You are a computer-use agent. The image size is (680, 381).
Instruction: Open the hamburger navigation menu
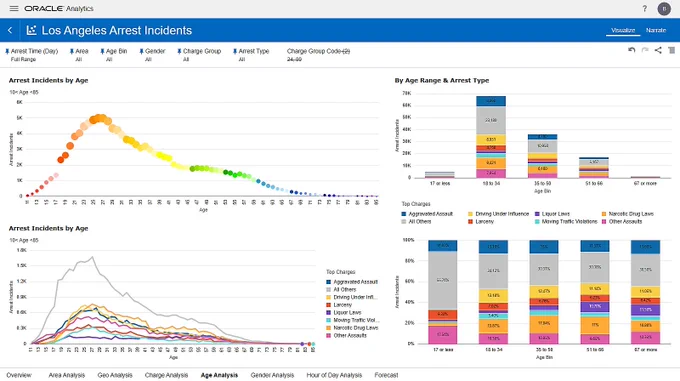tap(14, 8)
